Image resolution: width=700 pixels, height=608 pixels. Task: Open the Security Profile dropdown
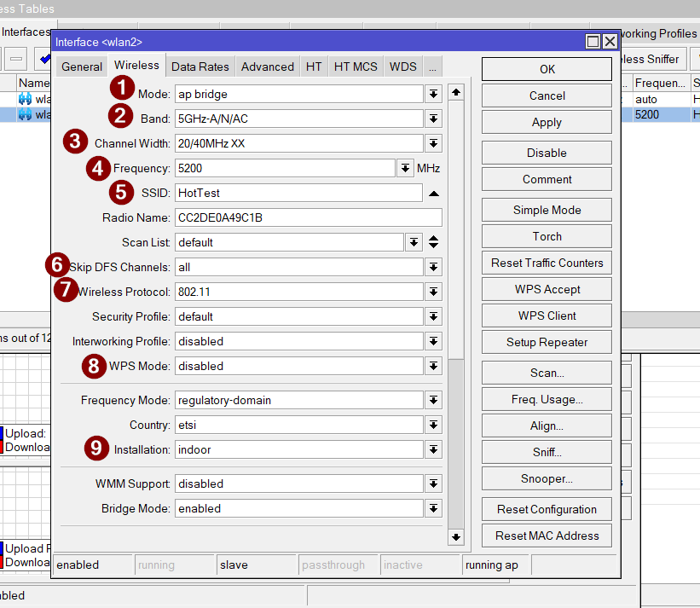click(433, 317)
